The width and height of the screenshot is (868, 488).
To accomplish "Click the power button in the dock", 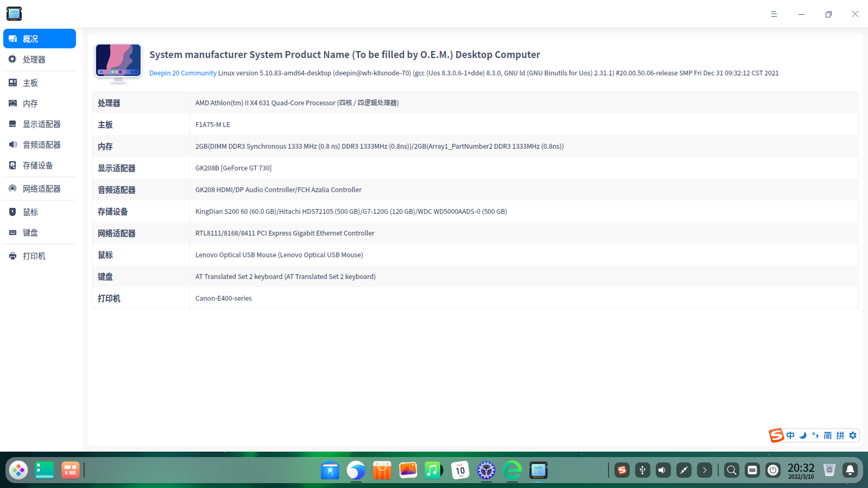I will click(773, 470).
